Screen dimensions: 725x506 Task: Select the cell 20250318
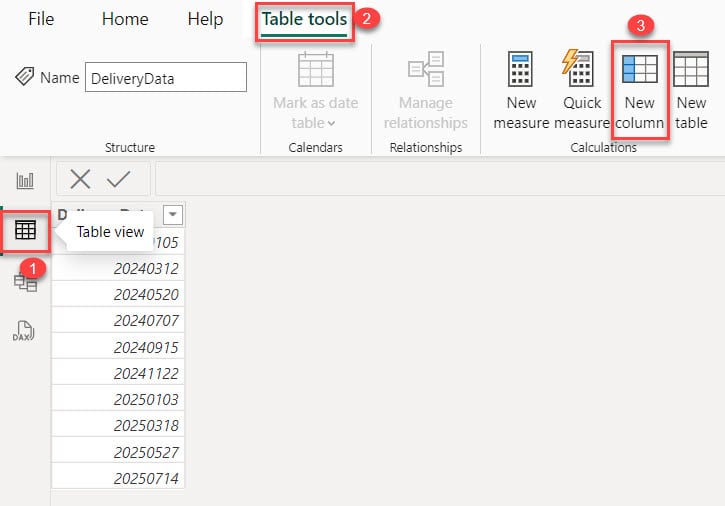click(118, 425)
